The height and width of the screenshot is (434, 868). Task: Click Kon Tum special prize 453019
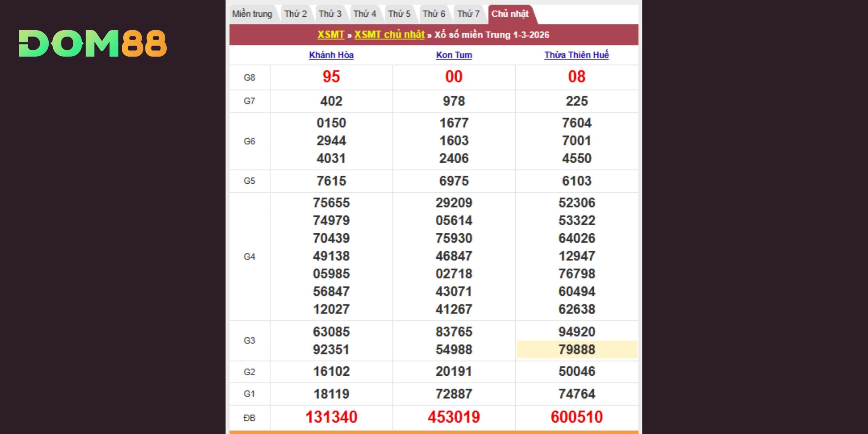tap(454, 417)
